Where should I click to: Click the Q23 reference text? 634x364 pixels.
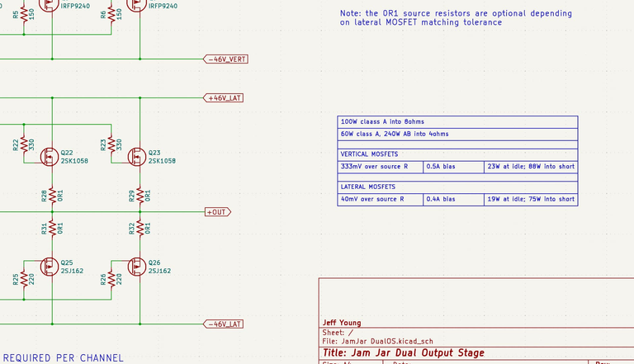(154, 153)
